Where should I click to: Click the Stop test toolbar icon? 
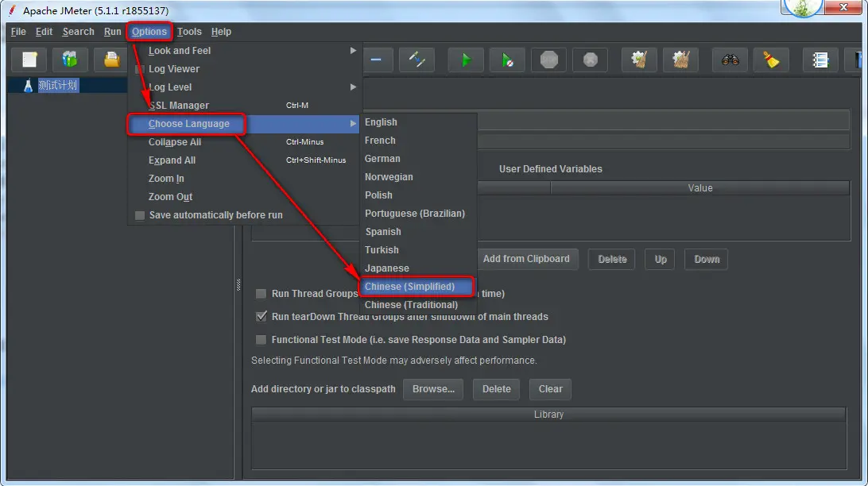click(x=548, y=59)
